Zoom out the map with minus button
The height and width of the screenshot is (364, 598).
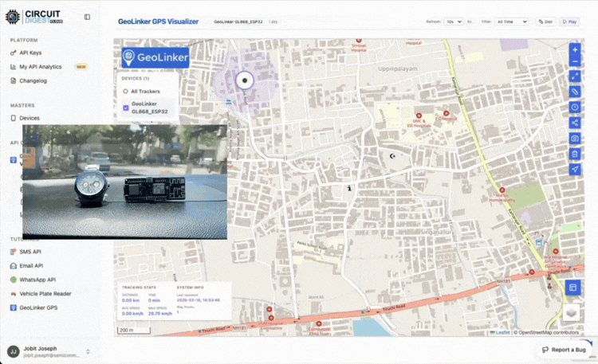575,61
